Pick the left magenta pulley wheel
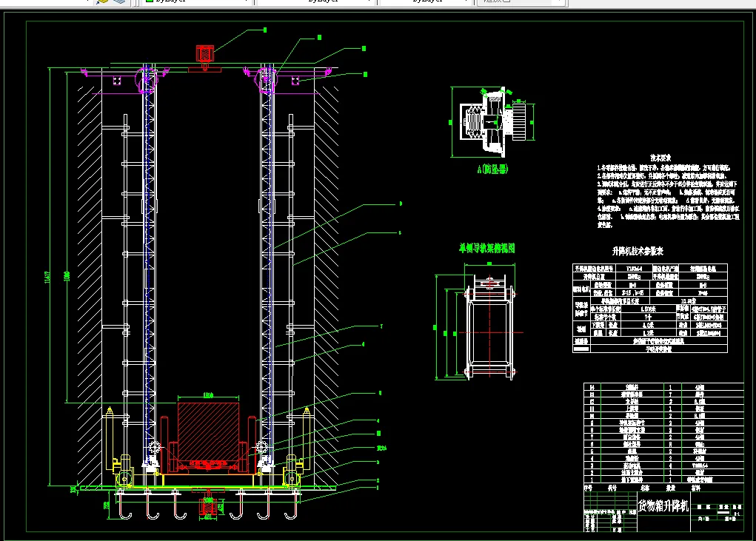756x541 pixels. (x=147, y=79)
